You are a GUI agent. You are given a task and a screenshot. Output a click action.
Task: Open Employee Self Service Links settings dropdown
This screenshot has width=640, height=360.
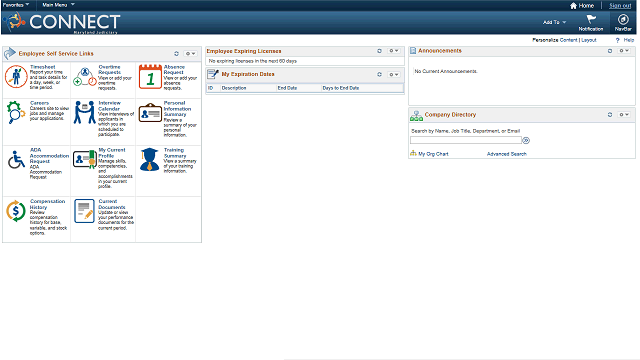click(x=190, y=53)
